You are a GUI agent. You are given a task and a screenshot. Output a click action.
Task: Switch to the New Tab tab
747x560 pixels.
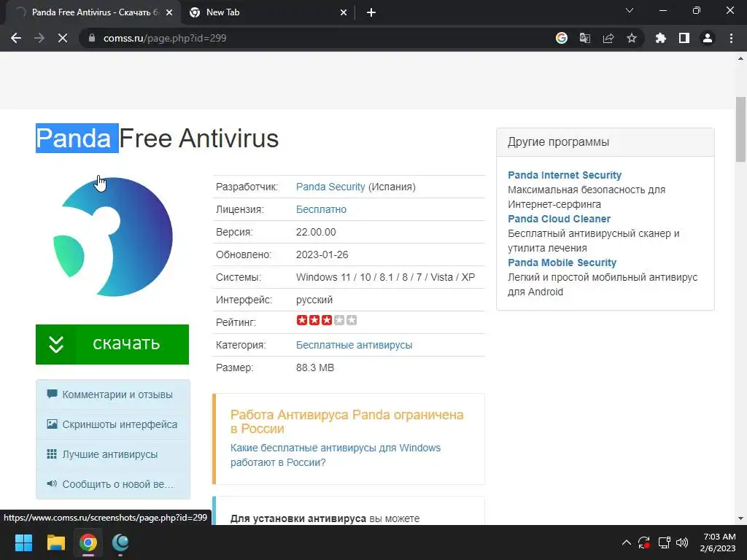[x=267, y=12]
